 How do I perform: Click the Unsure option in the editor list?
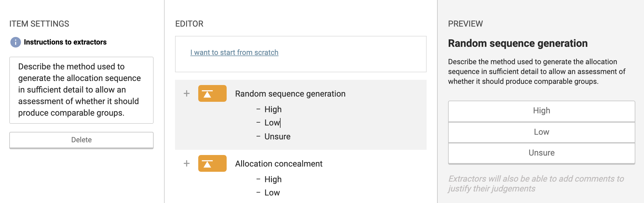click(277, 136)
